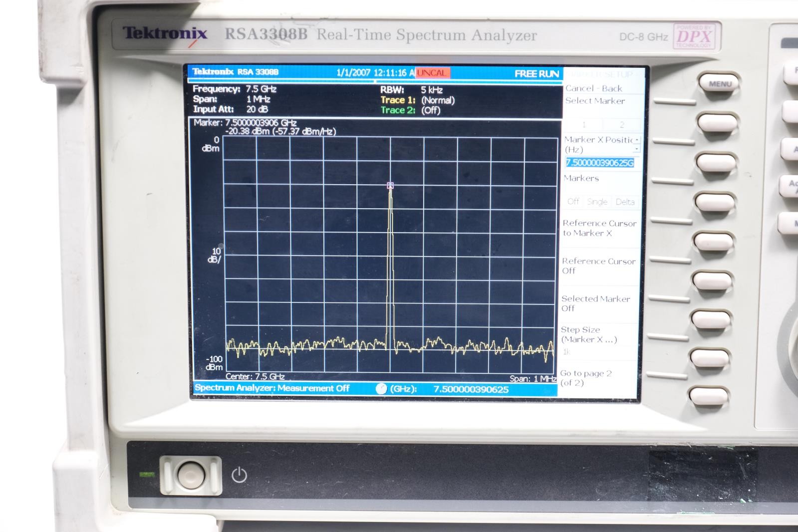Go to page 2 of menu

tap(586, 378)
